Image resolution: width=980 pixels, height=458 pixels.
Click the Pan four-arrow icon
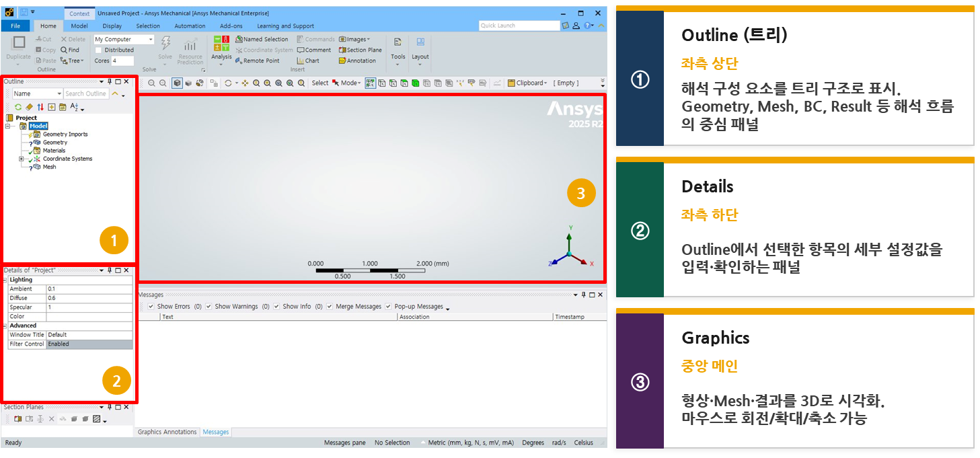point(245,83)
